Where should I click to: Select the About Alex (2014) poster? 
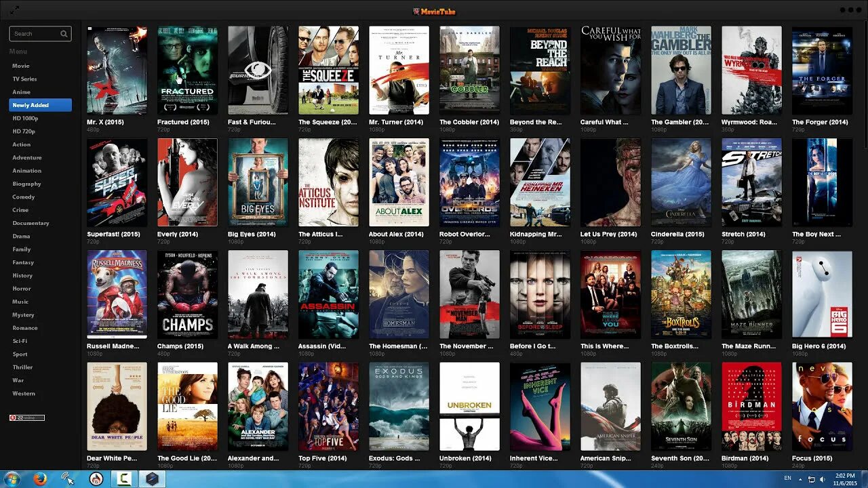click(x=399, y=182)
